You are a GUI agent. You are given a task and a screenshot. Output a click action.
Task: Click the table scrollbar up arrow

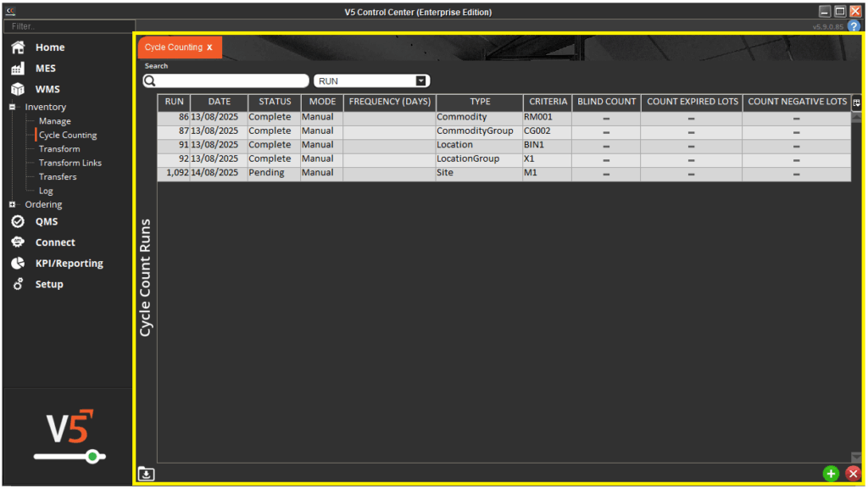pyautogui.click(x=856, y=118)
